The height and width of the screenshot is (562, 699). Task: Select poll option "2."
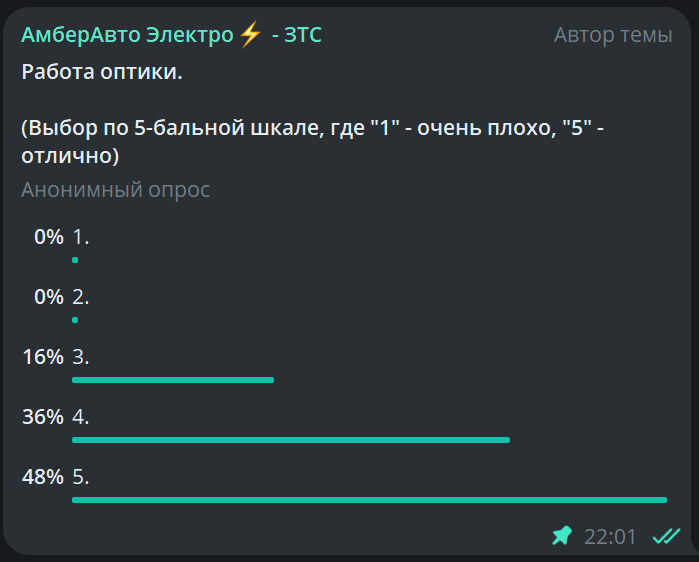click(81, 297)
